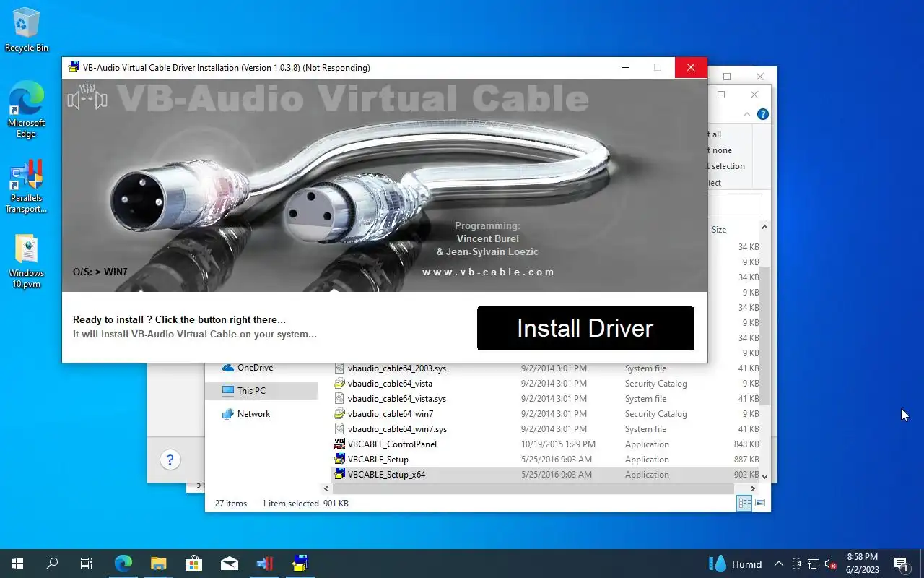Select OneDrive in Explorer navigation pane

tap(255, 368)
